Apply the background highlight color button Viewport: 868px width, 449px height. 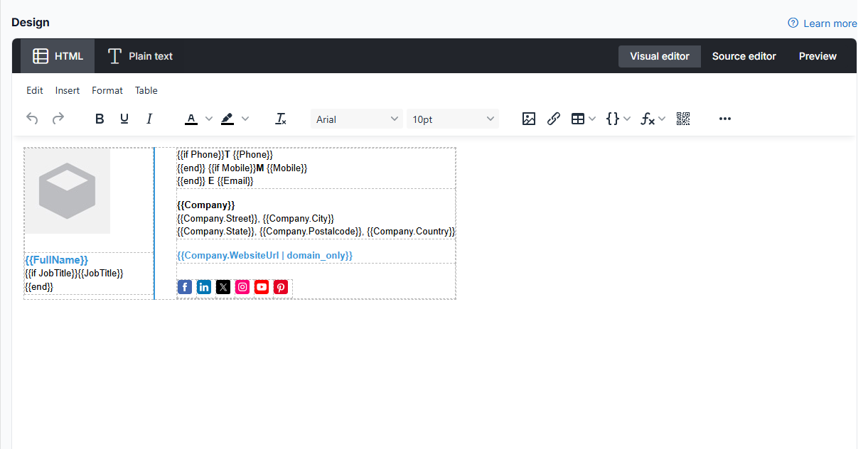pos(227,119)
